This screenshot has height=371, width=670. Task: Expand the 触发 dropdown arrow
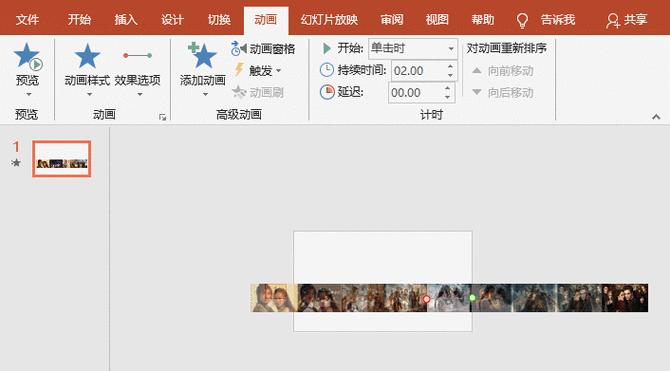(279, 71)
